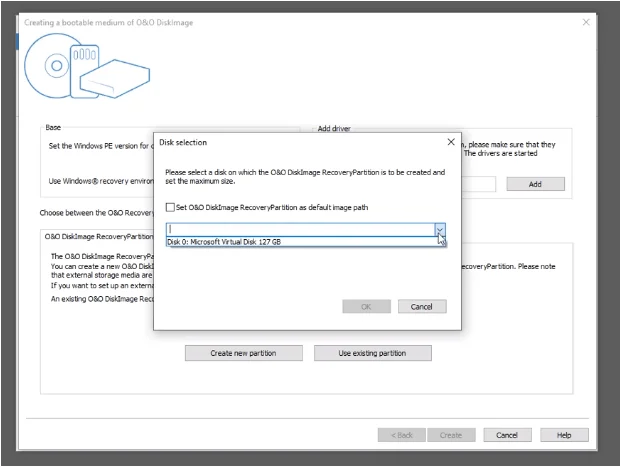Screen dimensions: 621x467
Task: Click the disabled Back button
Action: pos(402,435)
